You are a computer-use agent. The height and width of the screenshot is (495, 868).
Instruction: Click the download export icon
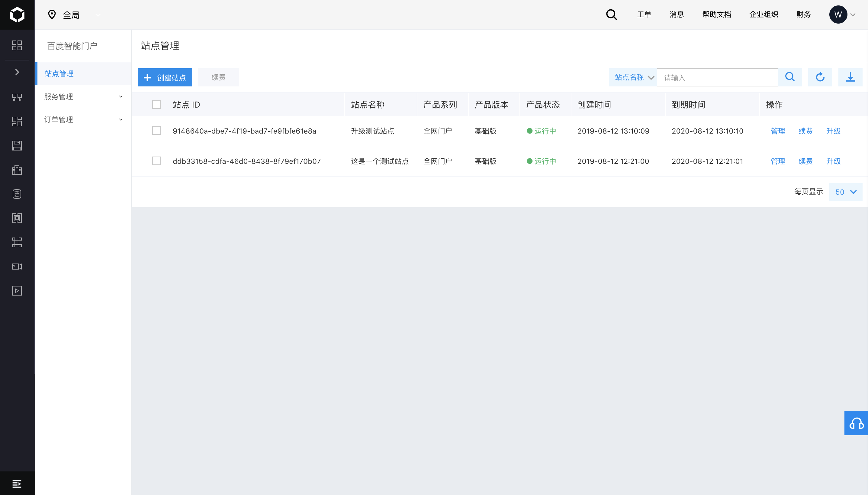[850, 77]
